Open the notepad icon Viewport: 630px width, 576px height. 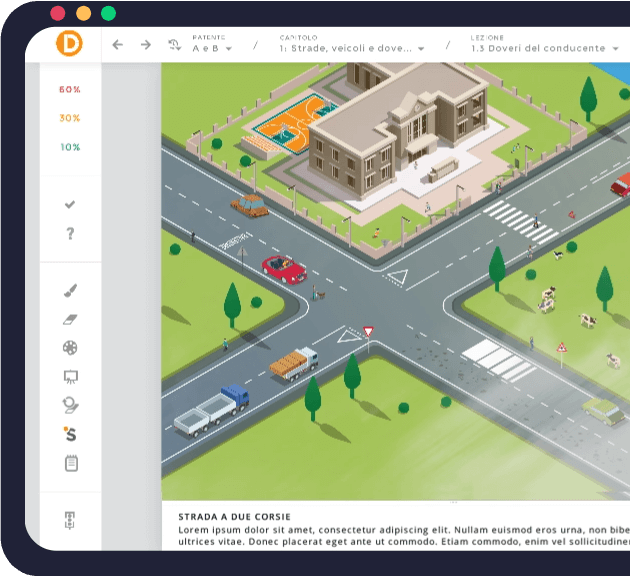[x=70, y=463]
